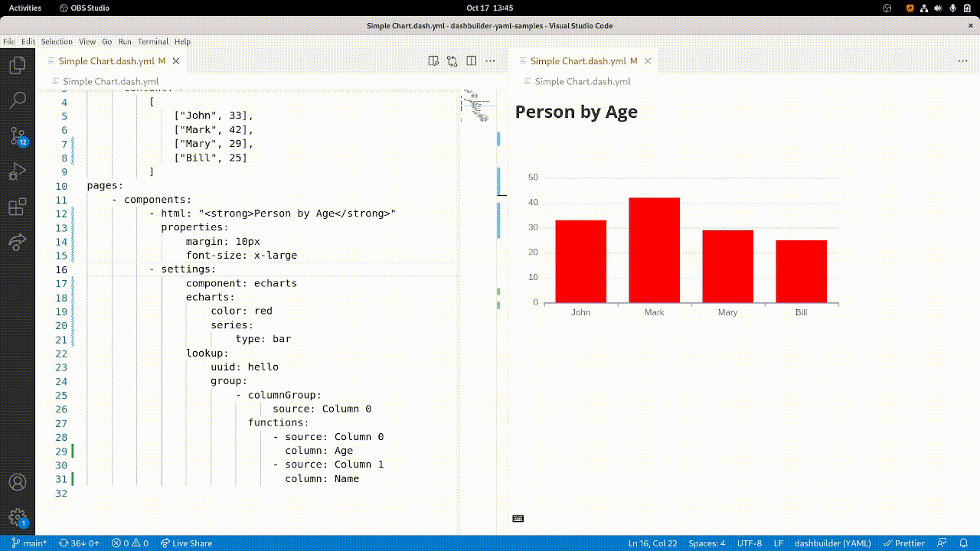The width and height of the screenshot is (980, 551).
Task: Open the Selection menu
Action: click(x=57, y=41)
